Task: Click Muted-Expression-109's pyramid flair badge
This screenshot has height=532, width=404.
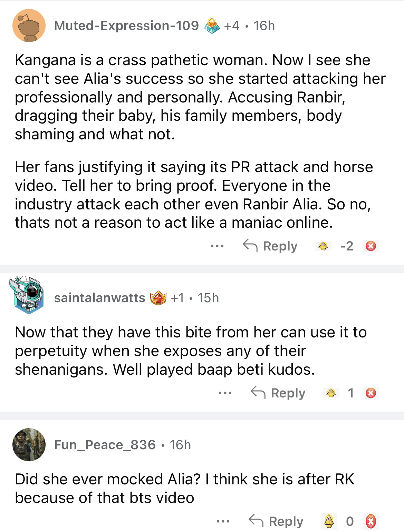Action: pyautogui.click(x=212, y=26)
